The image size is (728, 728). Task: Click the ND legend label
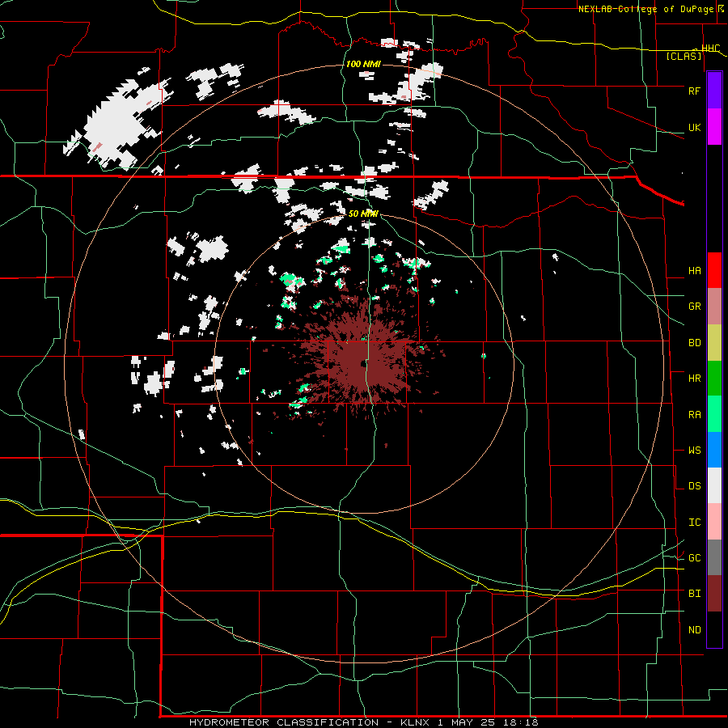pyautogui.click(x=694, y=630)
